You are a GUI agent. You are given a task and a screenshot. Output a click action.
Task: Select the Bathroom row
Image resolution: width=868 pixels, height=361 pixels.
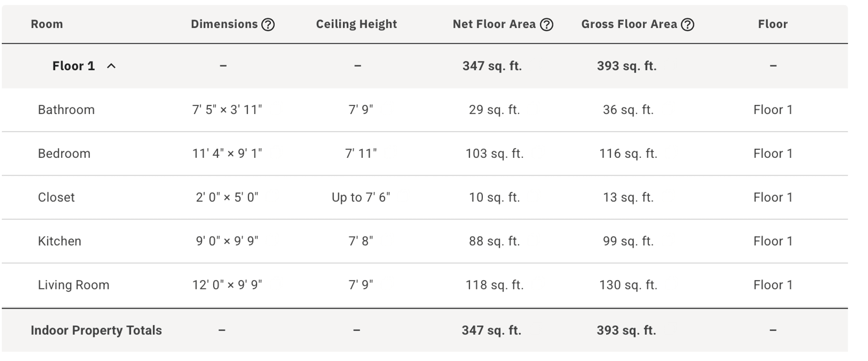[x=425, y=110]
